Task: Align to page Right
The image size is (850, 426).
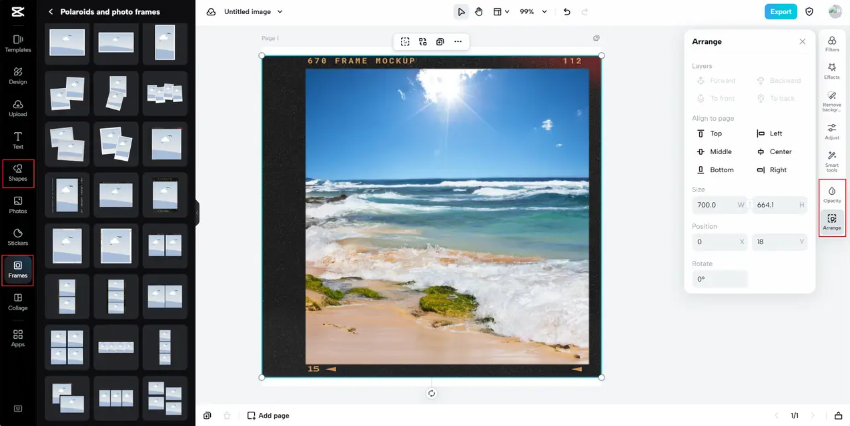Action: [x=772, y=170]
